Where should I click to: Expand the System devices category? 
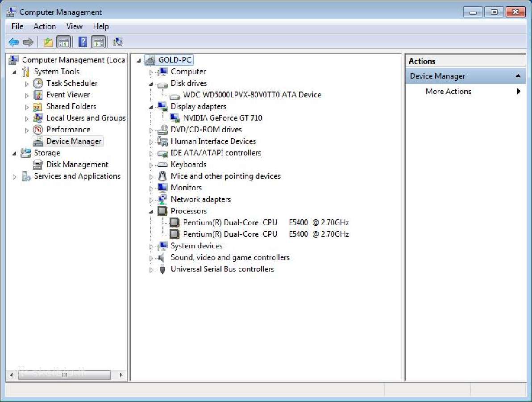click(x=151, y=247)
